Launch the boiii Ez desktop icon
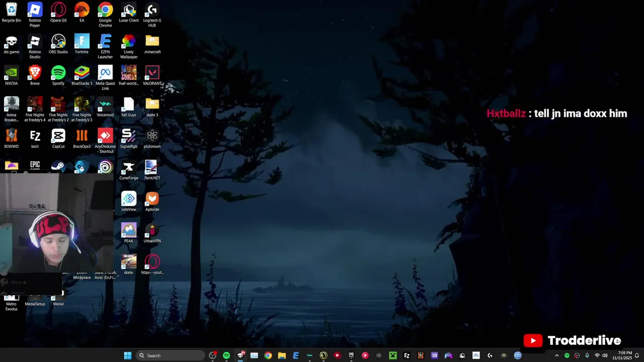The width and height of the screenshot is (644, 362). [35, 139]
